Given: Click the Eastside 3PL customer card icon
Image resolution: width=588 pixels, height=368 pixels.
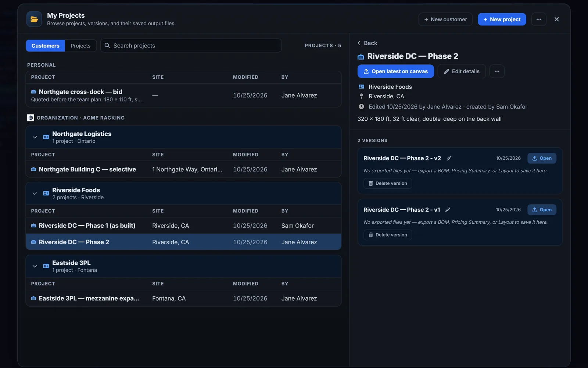Looking at the screenshot, I should 46,266.
